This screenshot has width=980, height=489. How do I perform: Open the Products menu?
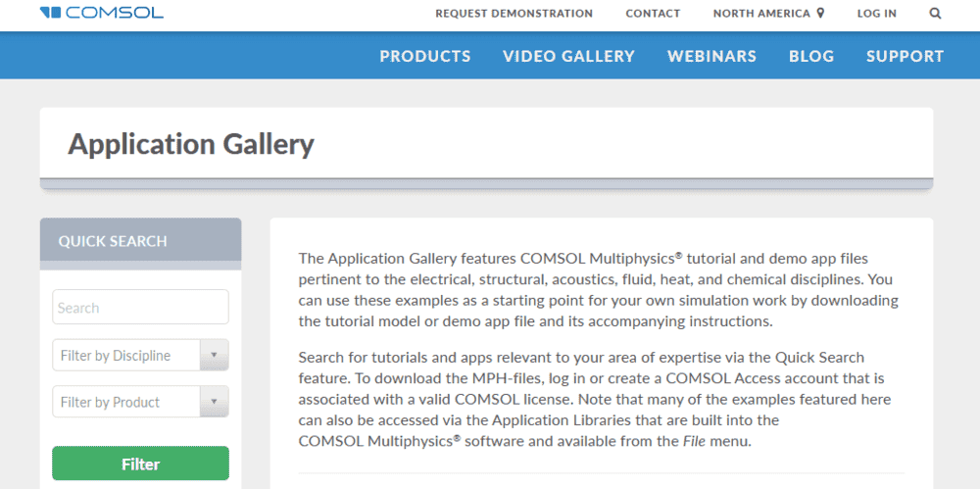pyautogui.click(x=425, y=56)
